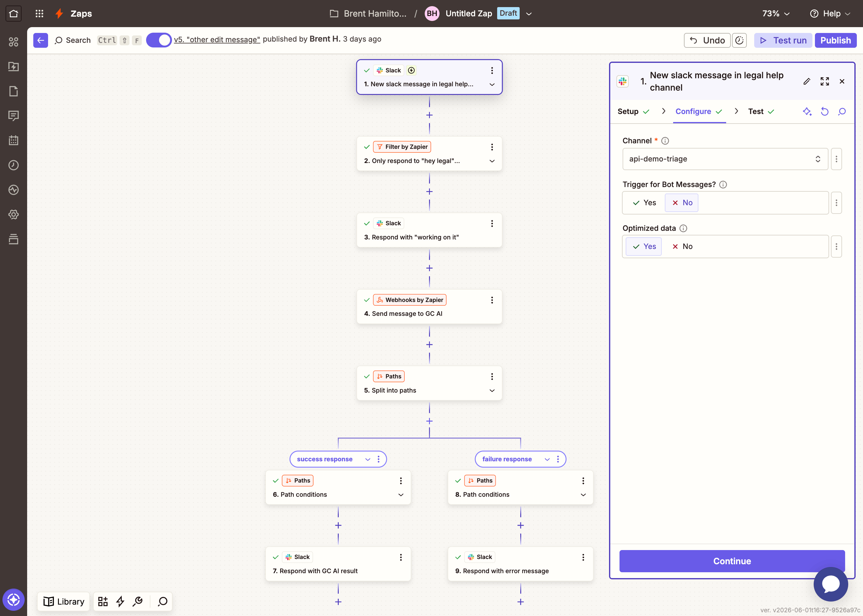863x616 pixels.
Task: Click the Test run button
Action: click(x=783, y=40)
